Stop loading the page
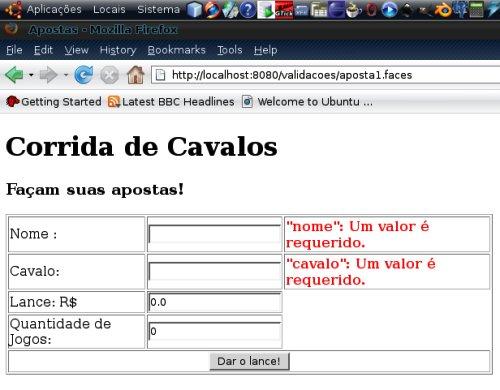500x390 pixels. point(109,75)
